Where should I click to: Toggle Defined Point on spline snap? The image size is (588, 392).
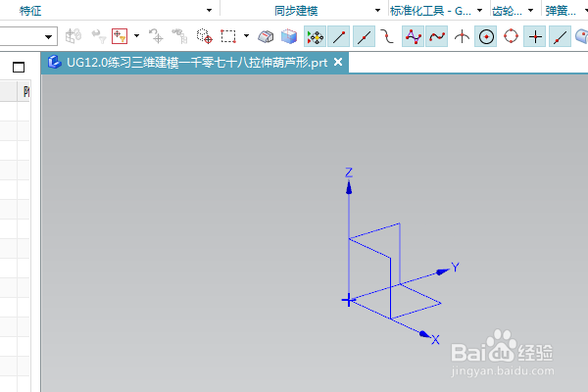(x=437, y=37)
